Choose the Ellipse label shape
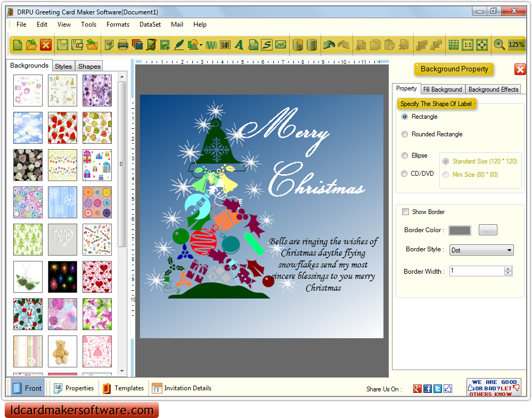The width and height of the screenshot is (532, 418). [405, 155]
